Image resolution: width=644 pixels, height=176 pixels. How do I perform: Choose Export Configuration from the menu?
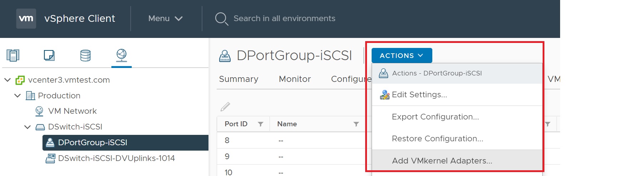(x=435, y=117)
